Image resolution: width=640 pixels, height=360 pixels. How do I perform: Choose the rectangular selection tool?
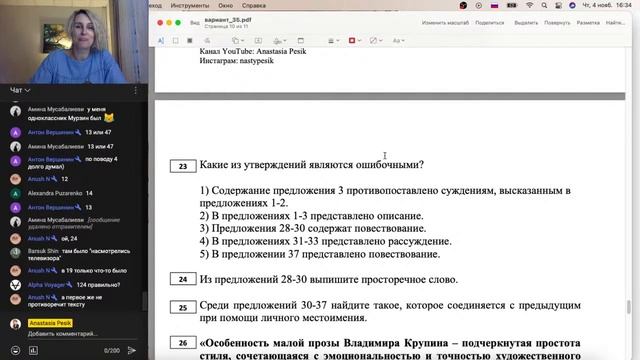(176, 40)
